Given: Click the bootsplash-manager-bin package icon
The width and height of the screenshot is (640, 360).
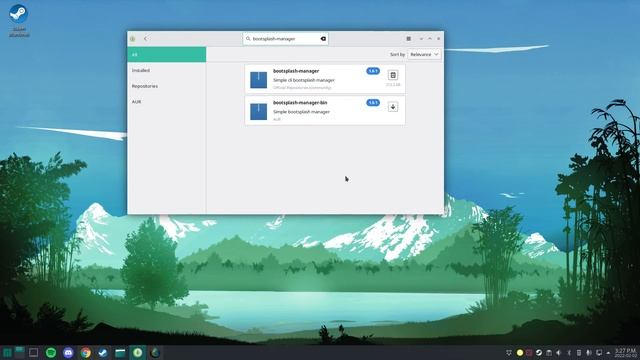Looking at the screenshot, I should [258, 111].
